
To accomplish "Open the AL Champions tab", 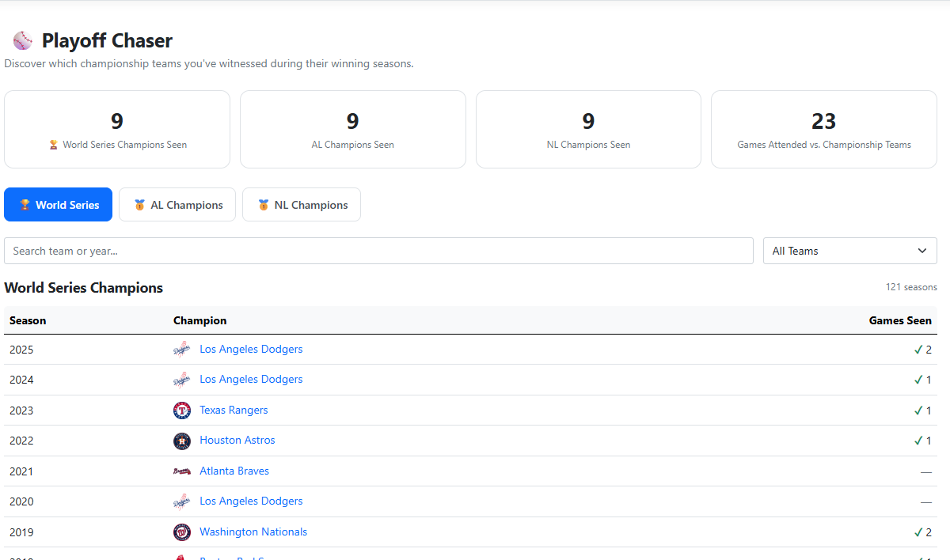I will [177, 205].
